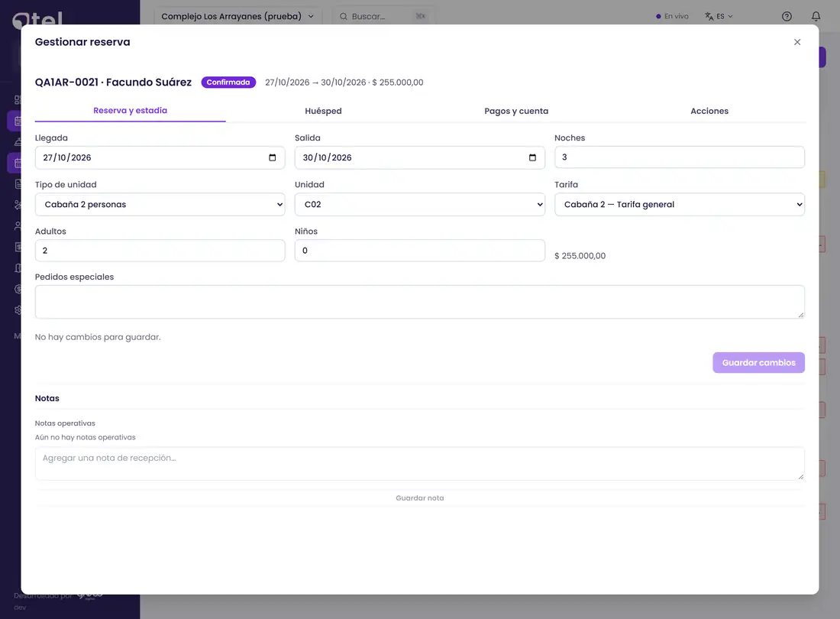
Task: Open the Acciones tab
Action: click(x=709, y=111)
